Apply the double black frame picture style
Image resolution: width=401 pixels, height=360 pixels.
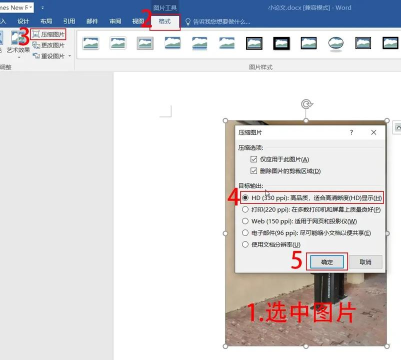[x=254, y=43]
